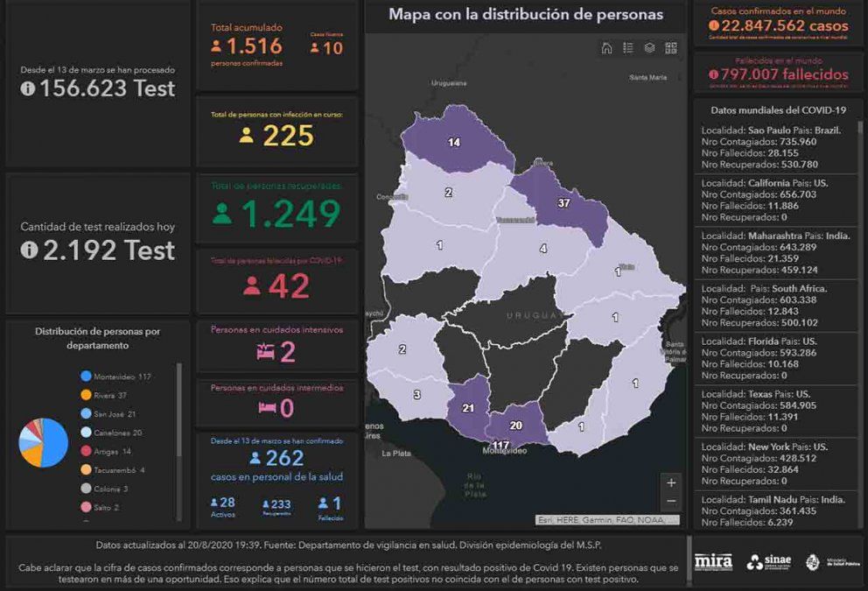Image resolution: width=868 pixels, height=591 pixels.
Task: Click info icon beside 156.623 Test
Action: (28, 89)
